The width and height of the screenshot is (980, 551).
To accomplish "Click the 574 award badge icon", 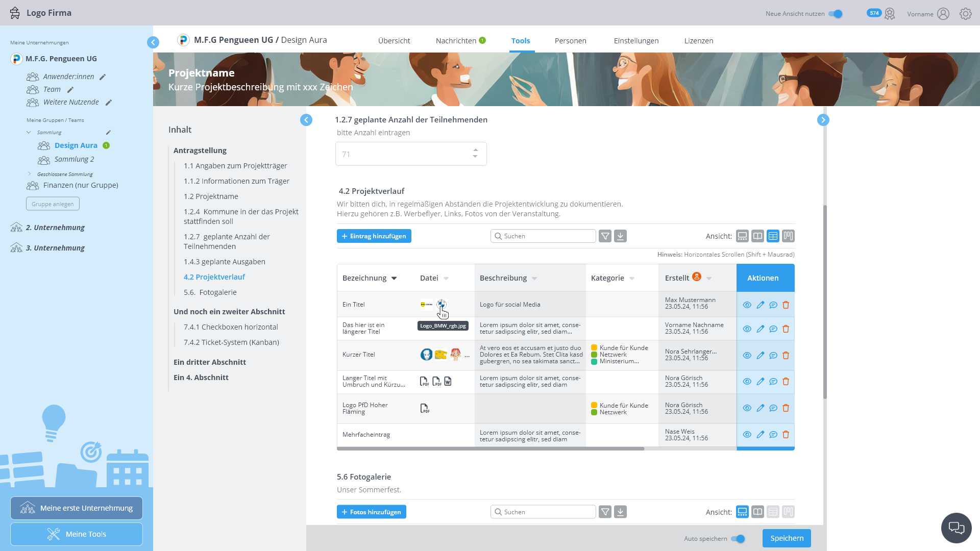I will pos(890,14).
